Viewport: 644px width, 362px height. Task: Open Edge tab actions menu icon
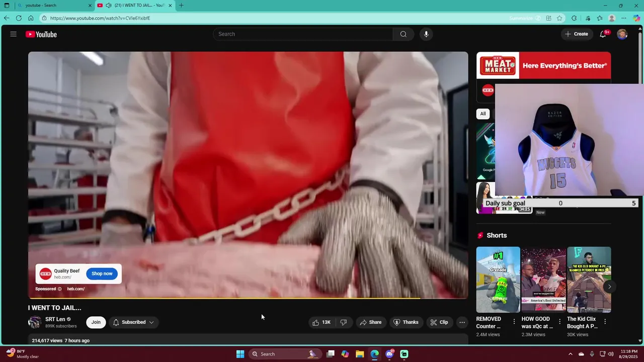pyautogui.click(x=7, y=6)
